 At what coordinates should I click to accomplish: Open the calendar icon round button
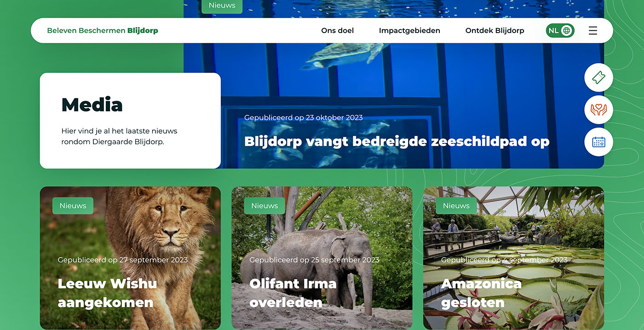click(x=598, y=142)
